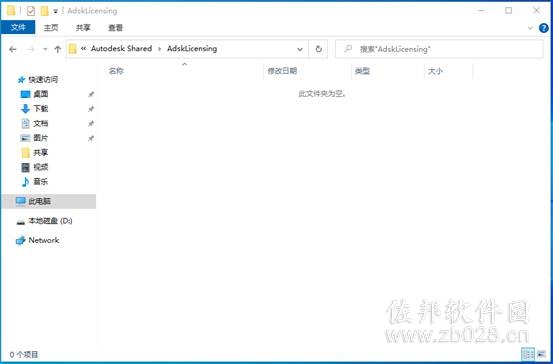
Task: Click the Autodesk Shared breadcrumb segment
Action: pyautogui.click(x=121, y=49)
